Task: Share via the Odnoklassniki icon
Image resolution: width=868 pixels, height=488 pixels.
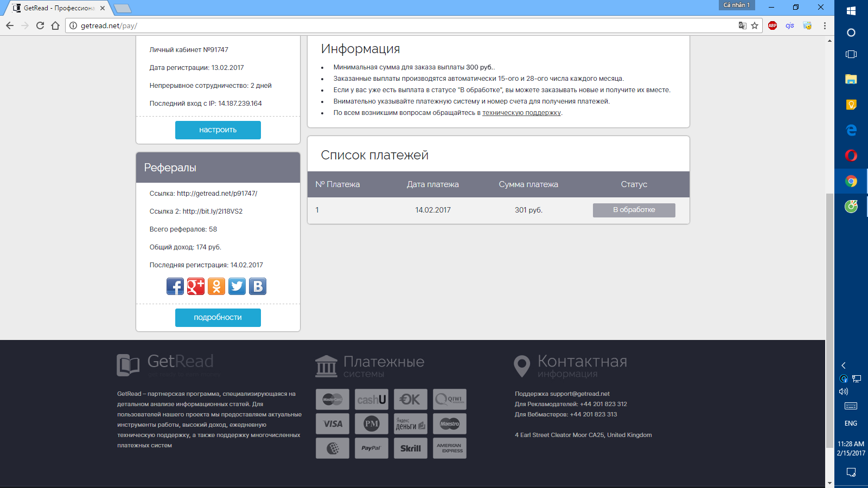Action: (216, 286)
